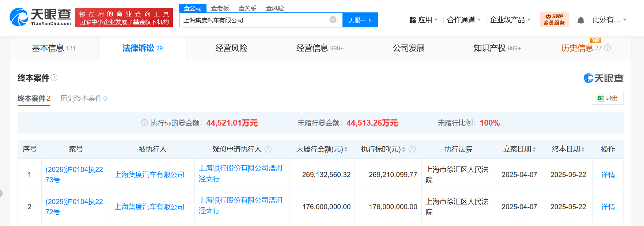This screenshot has height=226, width=644.
Task: Open SVIP 会员服务 badge
Action: click(x=554, y=20)
